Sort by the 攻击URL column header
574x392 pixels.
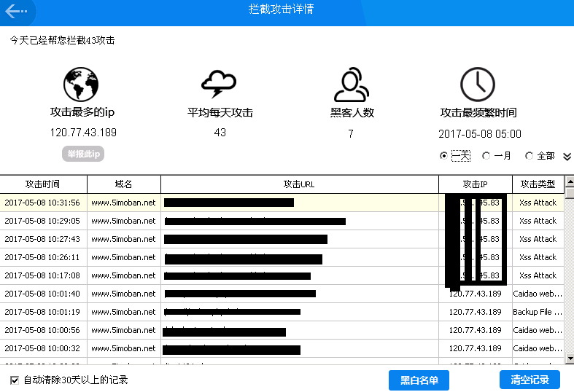point(300,184)
